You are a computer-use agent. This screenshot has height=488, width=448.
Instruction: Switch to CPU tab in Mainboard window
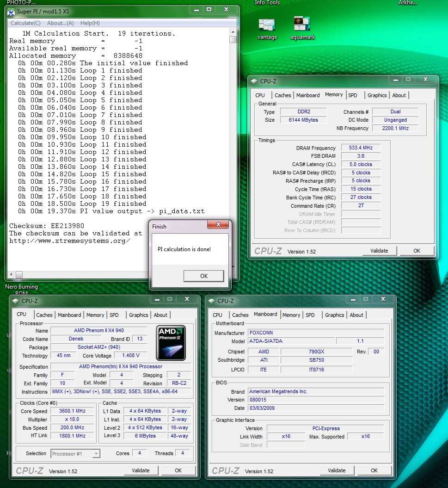217,315
